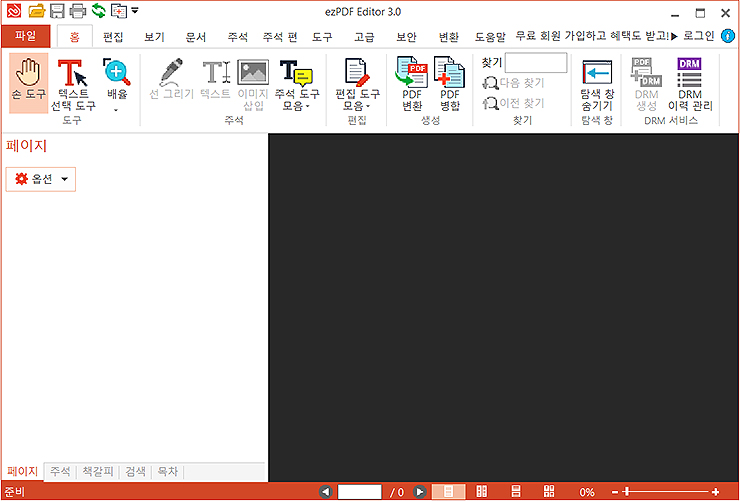Open DRM 이력 관리
The height and width of the screenshot is (501, 740).
(690, 85)
